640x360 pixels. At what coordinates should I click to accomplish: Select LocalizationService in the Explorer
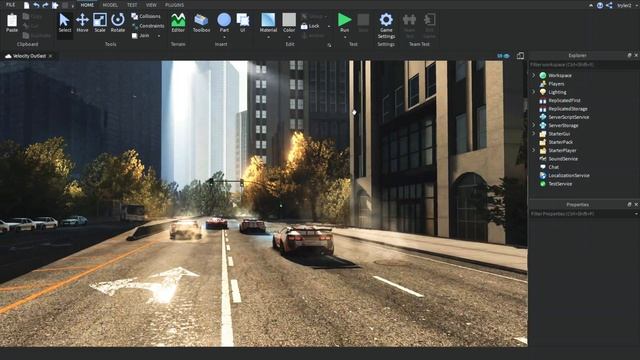tap(569, 176)
